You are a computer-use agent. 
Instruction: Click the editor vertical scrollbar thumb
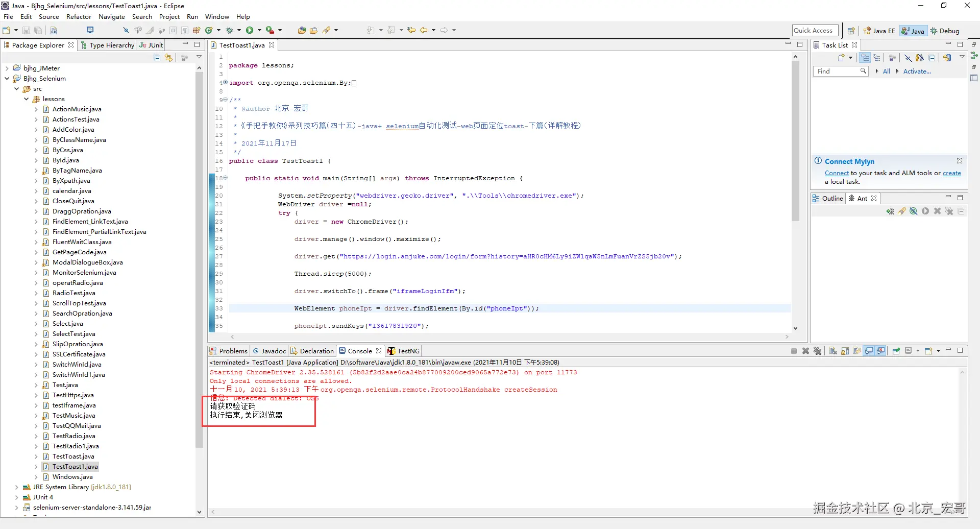[795, 141]
